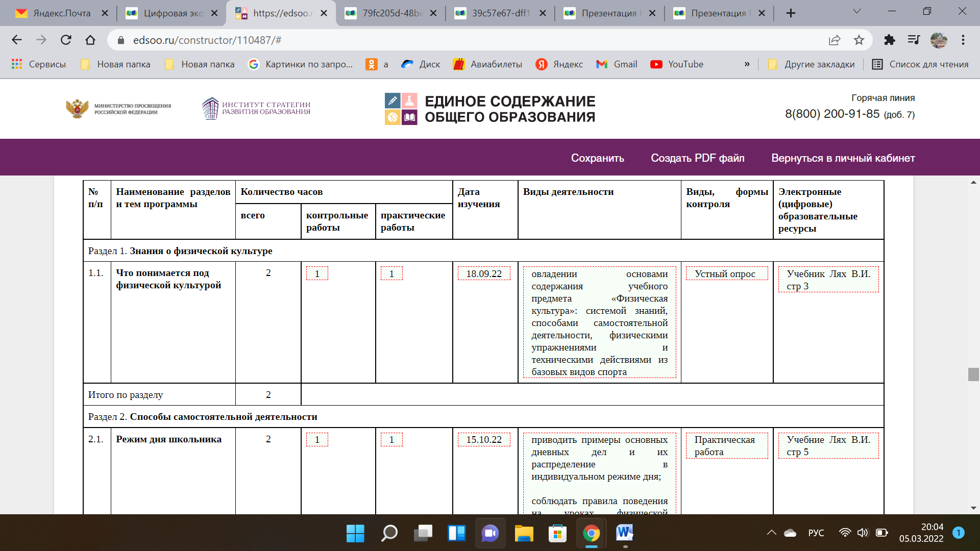The height and width of the screenshot is (551, 980).
Task: Click the practical works input field row 2.1
Action: pos(390,439)
